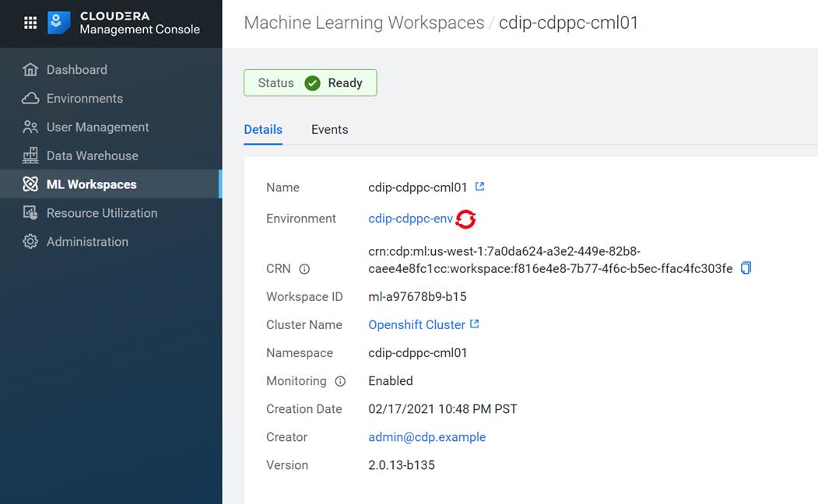Click the ML Workspaces atom icon
This screenshot has width=818, height=504.
(30, 184)
